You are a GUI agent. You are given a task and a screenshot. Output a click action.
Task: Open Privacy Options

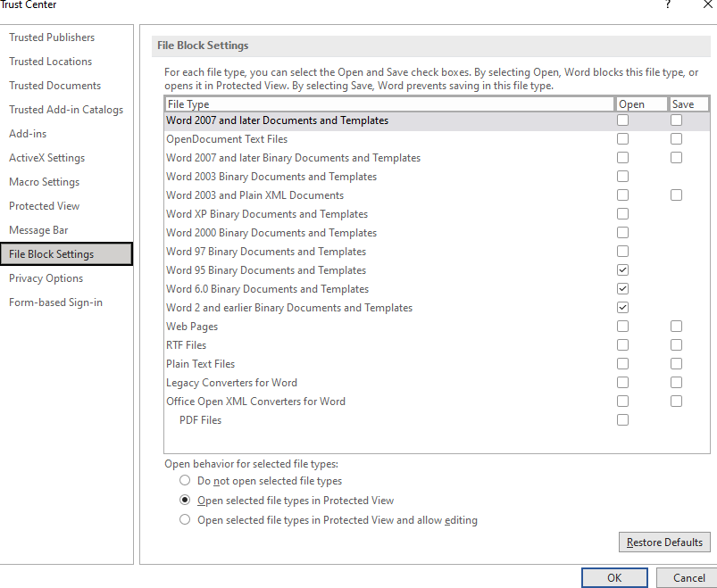pos(46,278)
